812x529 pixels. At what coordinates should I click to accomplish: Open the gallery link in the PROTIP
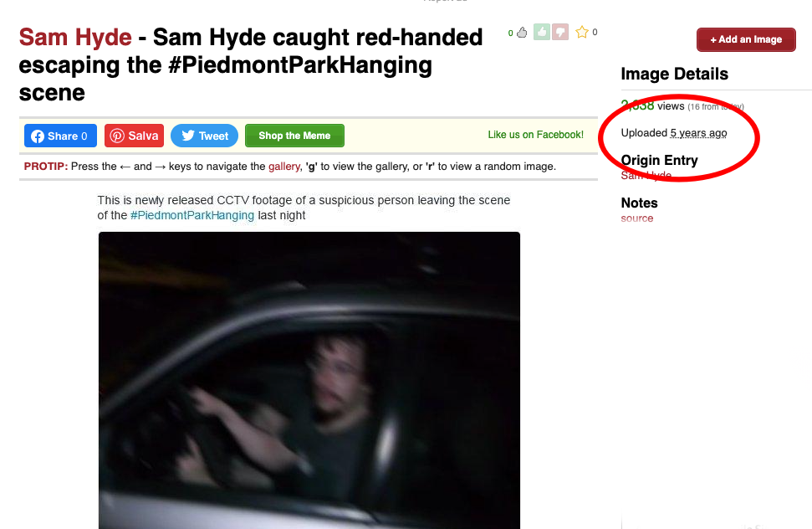(283, 167)
